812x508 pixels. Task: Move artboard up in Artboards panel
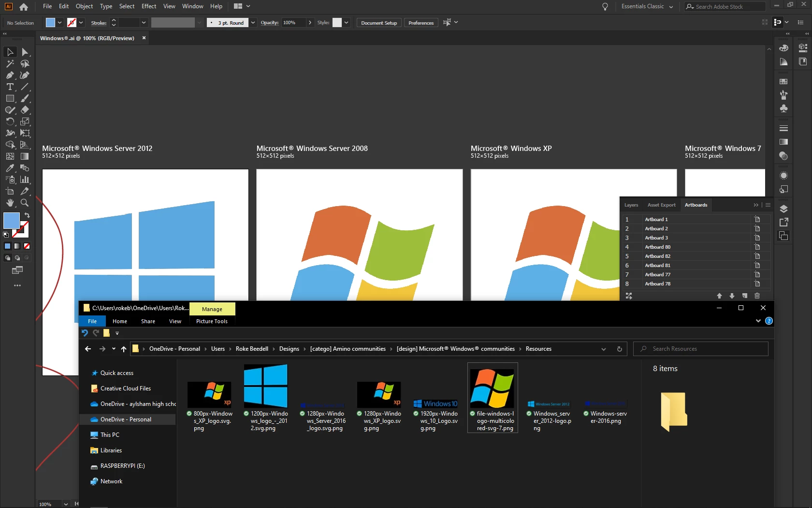tap(719, 296)
